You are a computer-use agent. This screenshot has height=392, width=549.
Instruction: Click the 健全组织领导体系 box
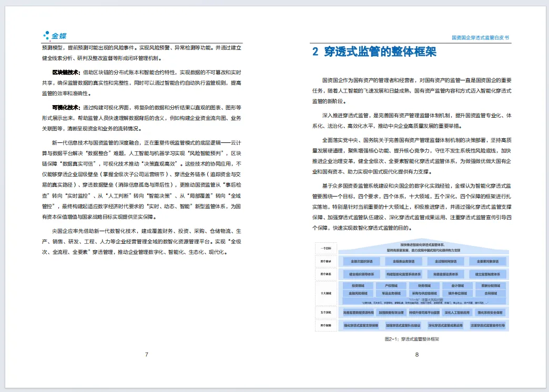coord(362,274)
